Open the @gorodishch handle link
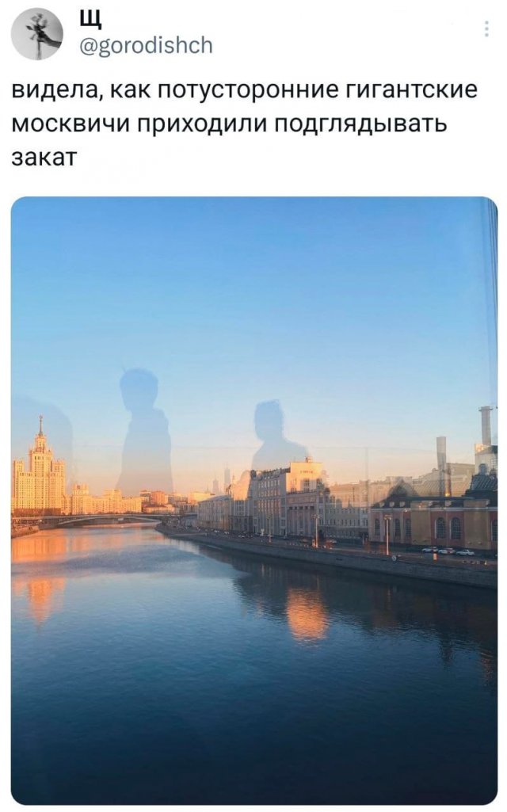507x812 pixels. [x=146, y=46]
